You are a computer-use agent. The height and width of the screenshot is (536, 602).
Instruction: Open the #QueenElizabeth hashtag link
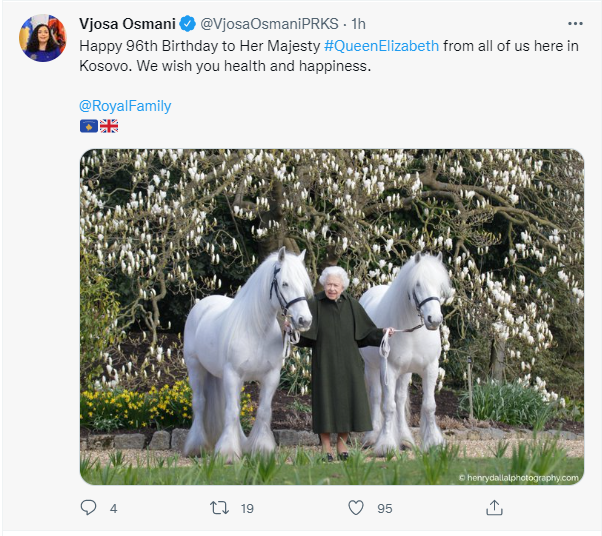coord(381,45)
